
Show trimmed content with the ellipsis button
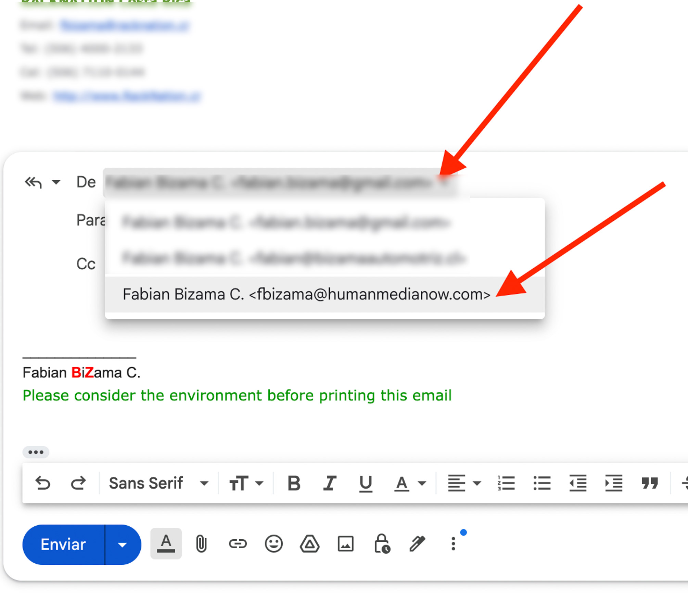tap(36, 452)
